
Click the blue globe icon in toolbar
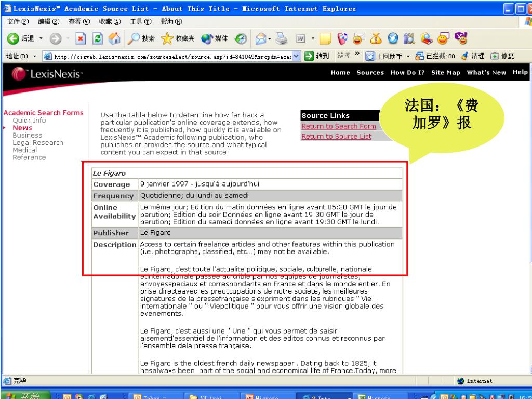tap(393, 38)
